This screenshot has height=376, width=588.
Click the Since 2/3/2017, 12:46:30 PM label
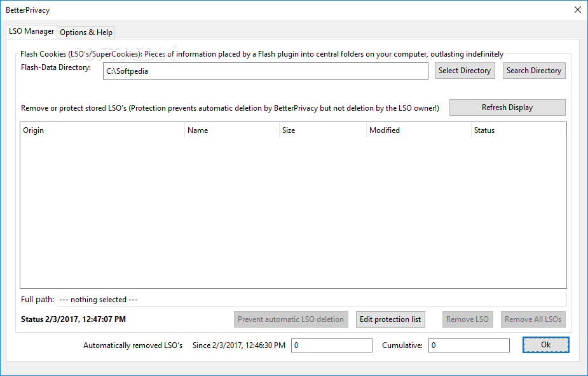pos(239,345)
